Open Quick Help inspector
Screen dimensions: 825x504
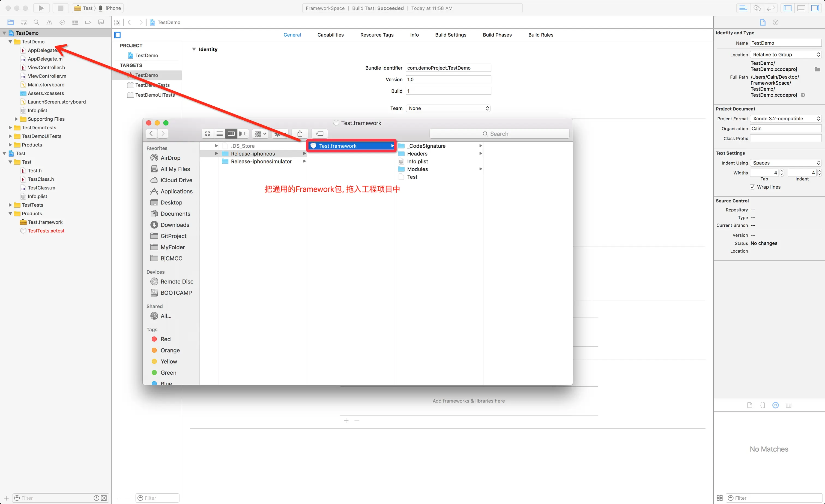tap(775, 22)
